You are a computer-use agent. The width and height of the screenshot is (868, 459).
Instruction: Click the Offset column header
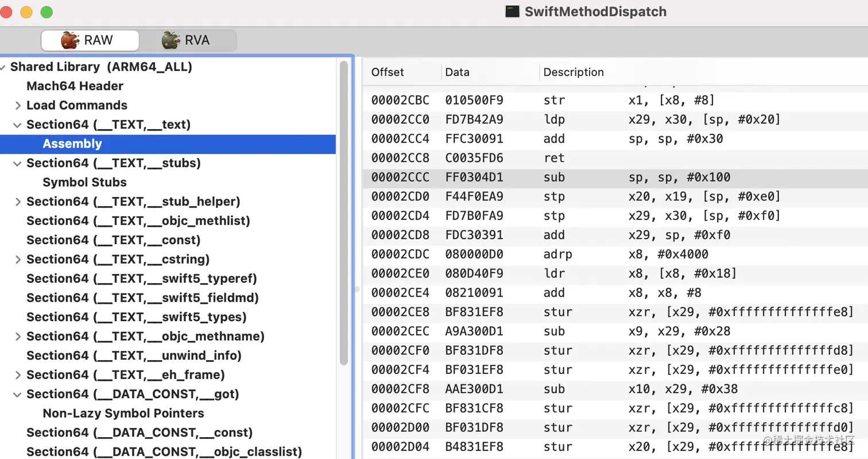click(387, 72)
